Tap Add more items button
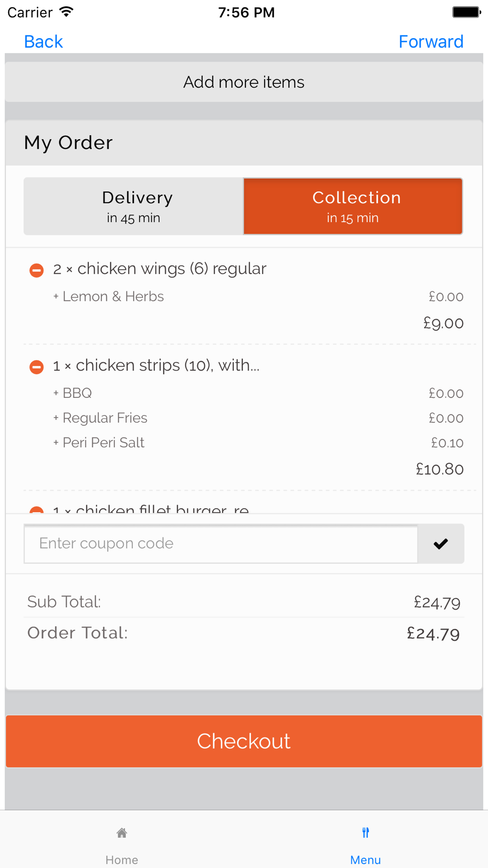The width and height of the screenshot is (488, 868). pyautogui.click(x=244, y=82)
